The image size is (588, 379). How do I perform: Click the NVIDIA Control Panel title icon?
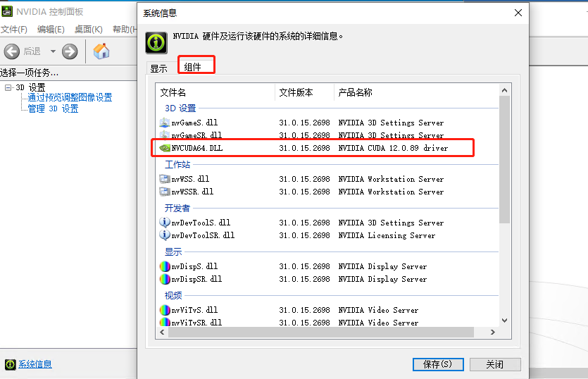7,11
